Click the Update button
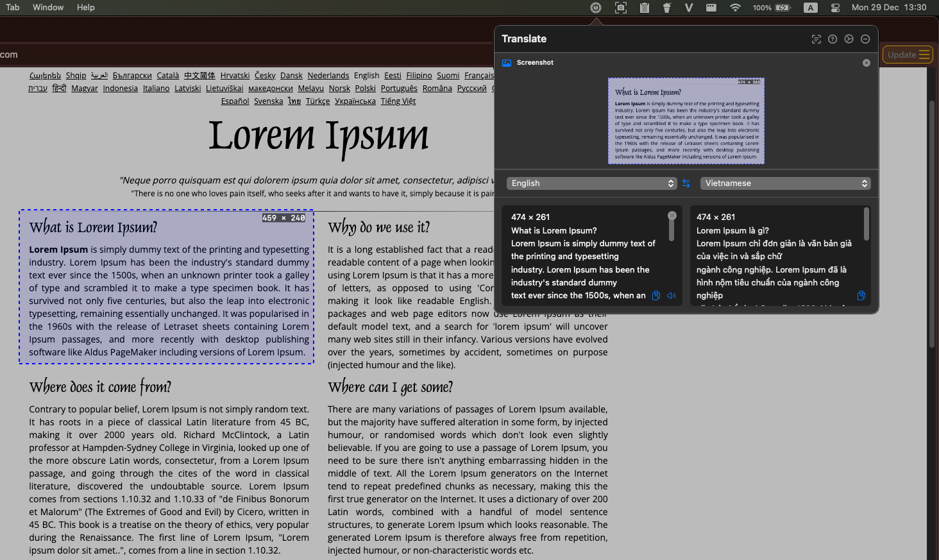 907,55
